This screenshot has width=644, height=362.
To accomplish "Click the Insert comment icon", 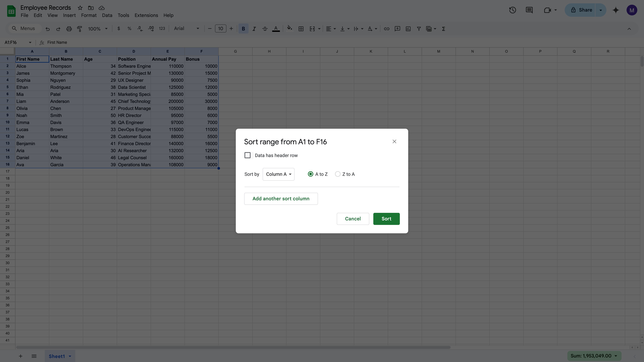I will point(397,29).
